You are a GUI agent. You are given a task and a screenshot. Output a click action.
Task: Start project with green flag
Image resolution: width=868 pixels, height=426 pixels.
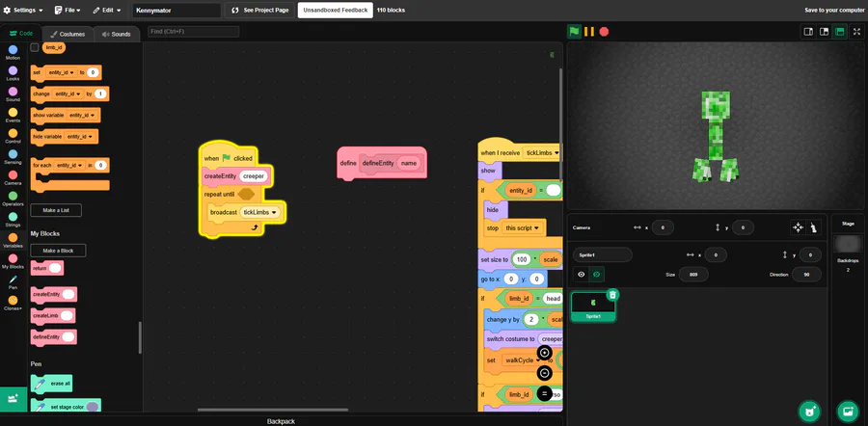574,32
